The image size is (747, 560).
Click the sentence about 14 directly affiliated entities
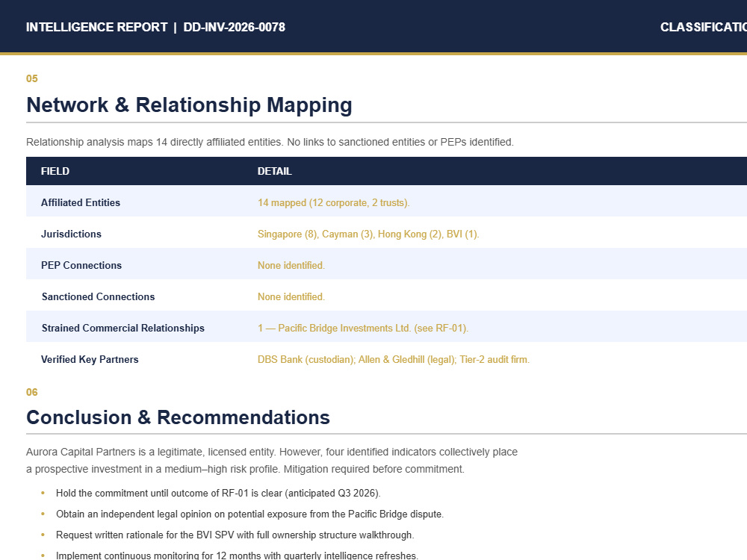pyautogui.click(x=270, y=142)
